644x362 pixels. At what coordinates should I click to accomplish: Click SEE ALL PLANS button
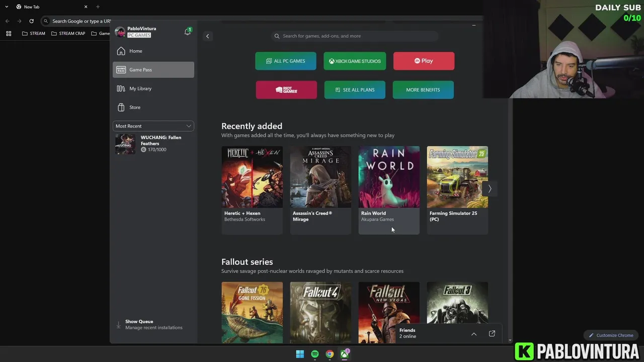pos(355,90)
